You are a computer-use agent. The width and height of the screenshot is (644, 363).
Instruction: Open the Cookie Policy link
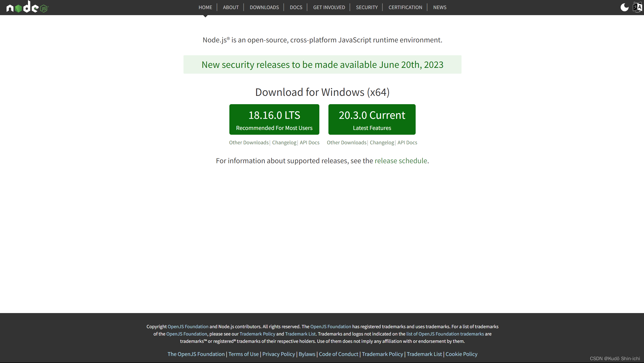(x=461, y=354)
